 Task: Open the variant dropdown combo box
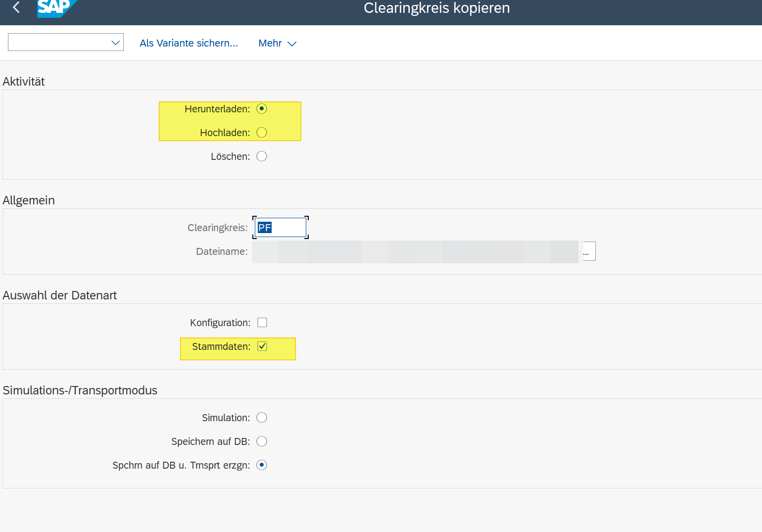coord(59,43)
